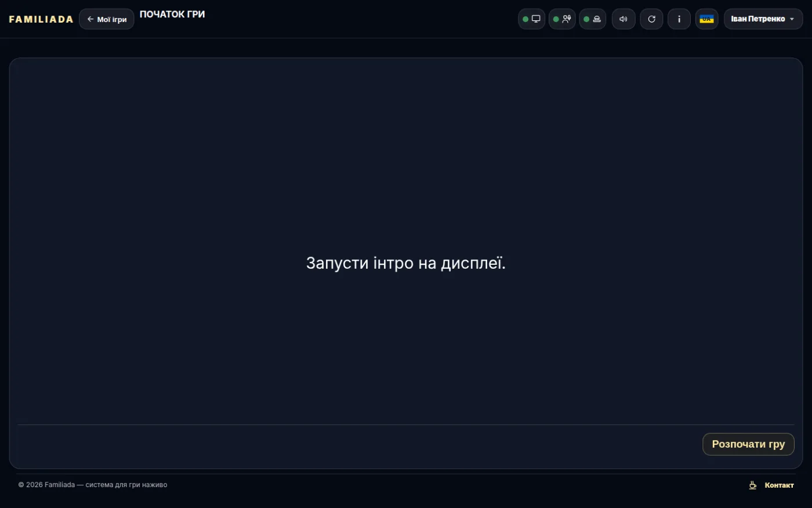Click the circular refresh arrow icon
Viewport: 812px width, 508px height.
pyautogui.click(x=651, y=19)
